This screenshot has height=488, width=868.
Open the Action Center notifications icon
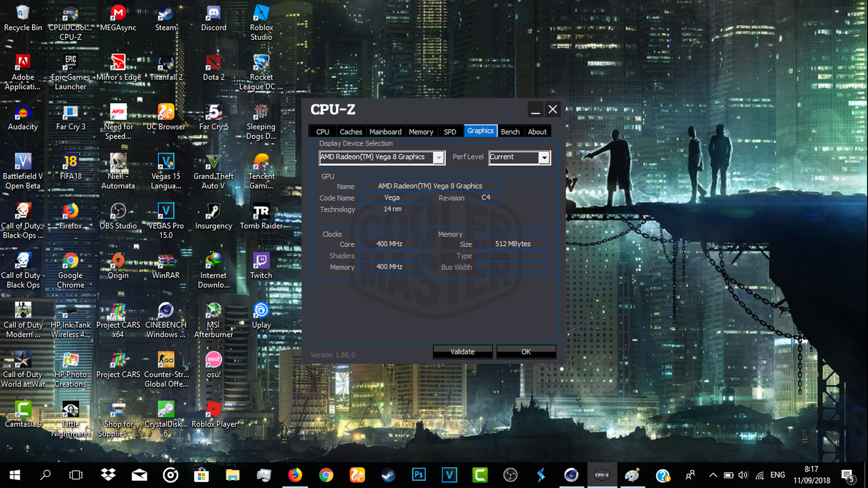[848, 475]
